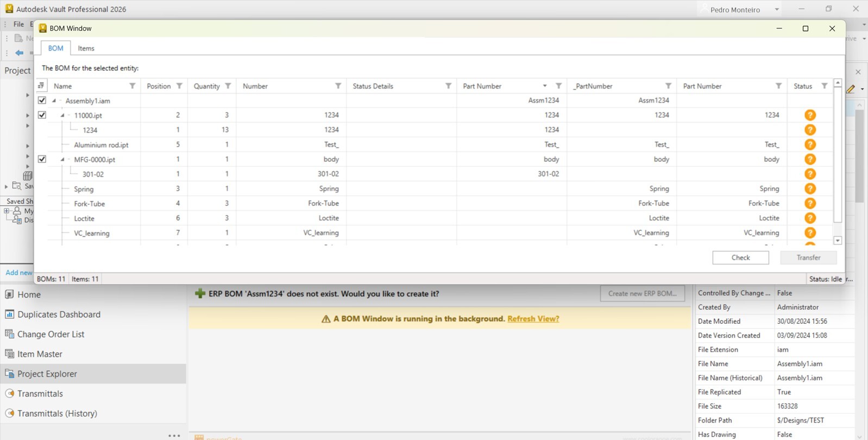
Task: Filter the Status Details column
Action: coord(449,86)
